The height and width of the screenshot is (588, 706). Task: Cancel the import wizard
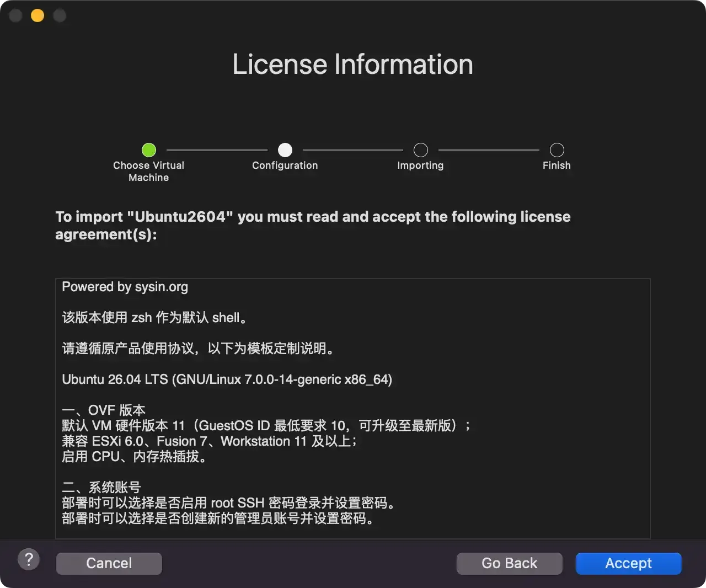[109, 563]
